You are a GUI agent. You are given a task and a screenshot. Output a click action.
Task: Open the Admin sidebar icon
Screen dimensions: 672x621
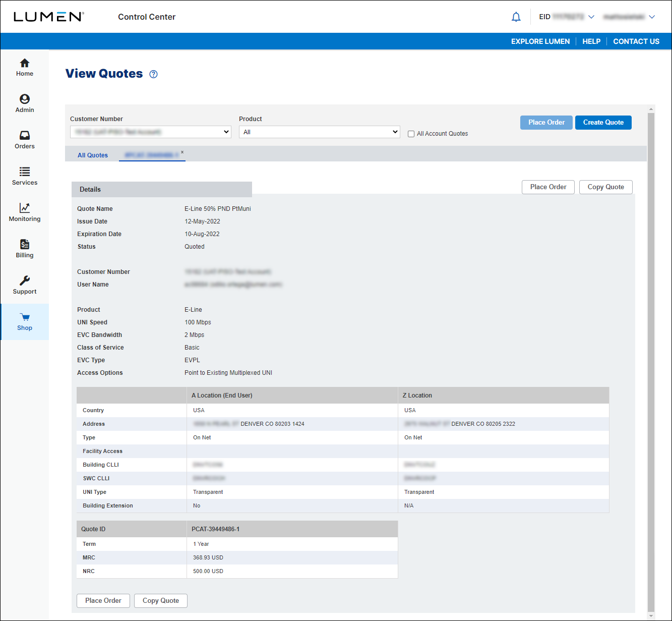[x=24, y=104]
